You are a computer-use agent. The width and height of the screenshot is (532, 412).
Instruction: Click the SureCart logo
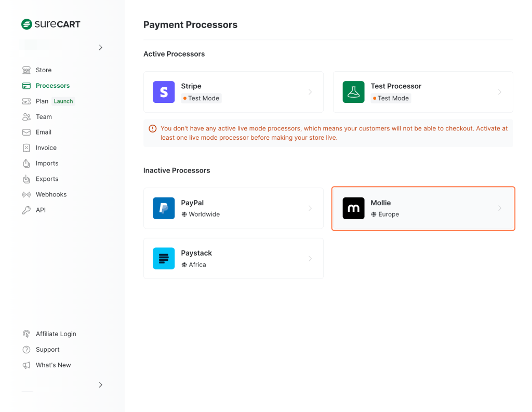click(51, 24)
